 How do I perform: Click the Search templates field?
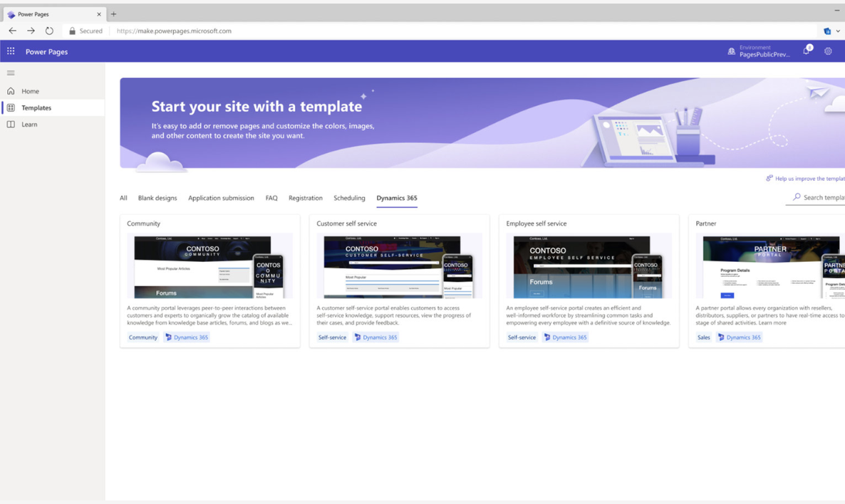tap(815, 198)
